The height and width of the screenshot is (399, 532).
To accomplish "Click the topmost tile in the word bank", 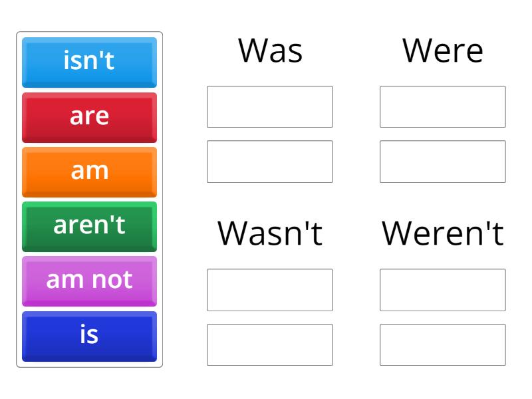I will click(x=89, y=61).
